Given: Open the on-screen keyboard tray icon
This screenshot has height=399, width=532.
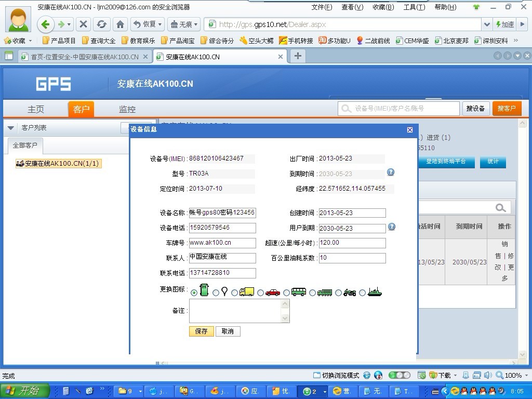Looking at the screenshot, I should click(x=435, y=392).
